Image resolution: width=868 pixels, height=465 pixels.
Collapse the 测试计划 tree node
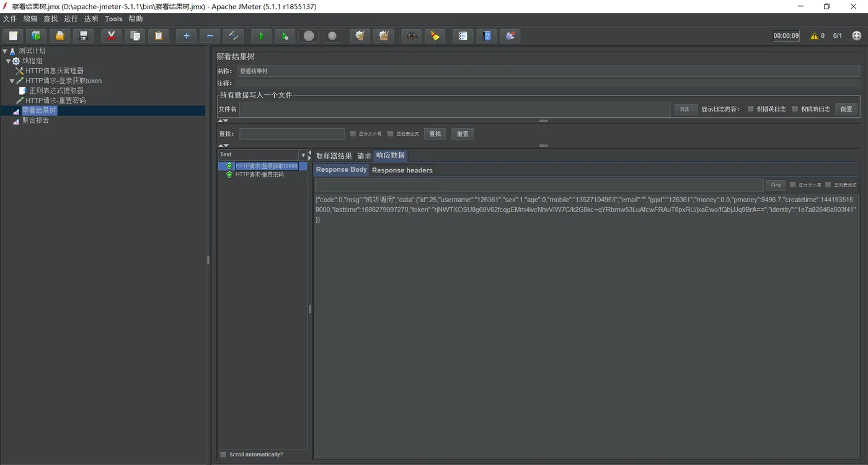point(5,51)
